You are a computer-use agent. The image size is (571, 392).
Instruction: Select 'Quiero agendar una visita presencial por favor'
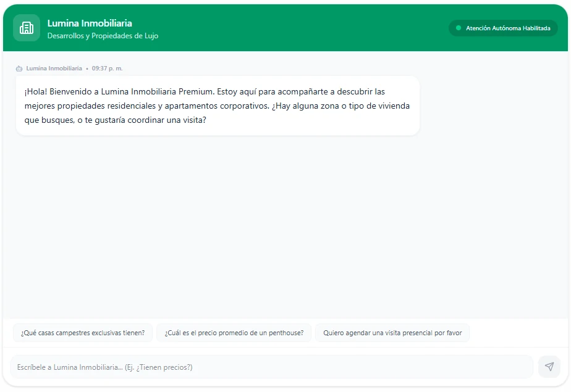point(392,333)
